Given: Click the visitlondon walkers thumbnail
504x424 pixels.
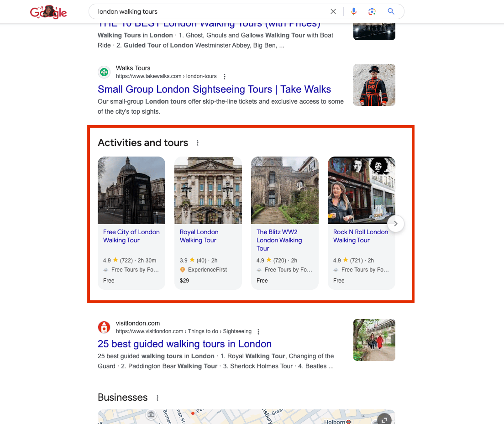Looking at the screenshot, I should [x=374, y=340].
